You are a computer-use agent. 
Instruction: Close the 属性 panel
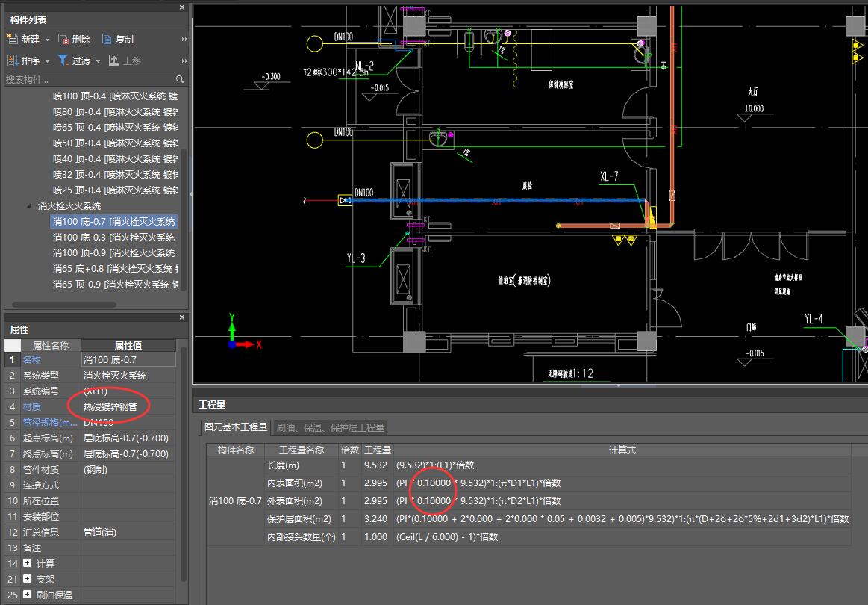point(182,317)
